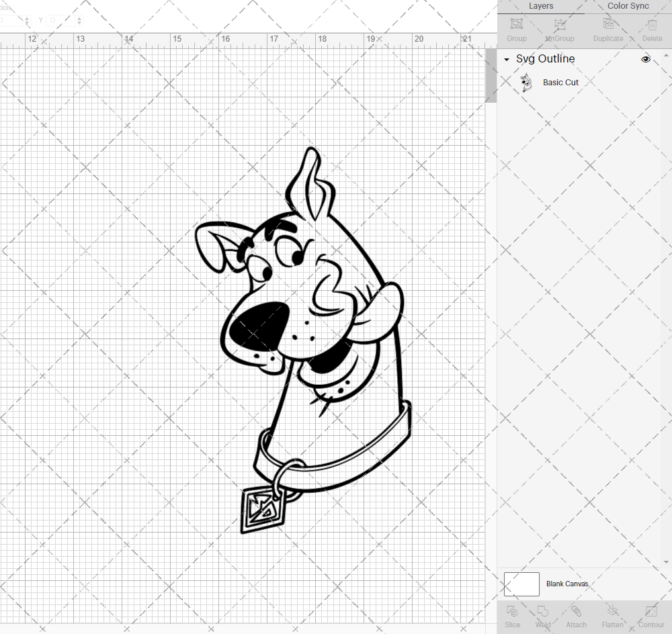Select the Scooby-Doo layer thumbnail
The image size is (672, 634).
coord(527,82)
